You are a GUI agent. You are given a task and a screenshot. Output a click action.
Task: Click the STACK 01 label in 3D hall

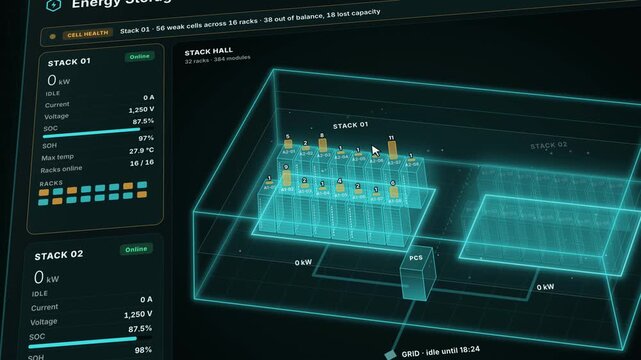pyautogui.click(x=350, y=125)
